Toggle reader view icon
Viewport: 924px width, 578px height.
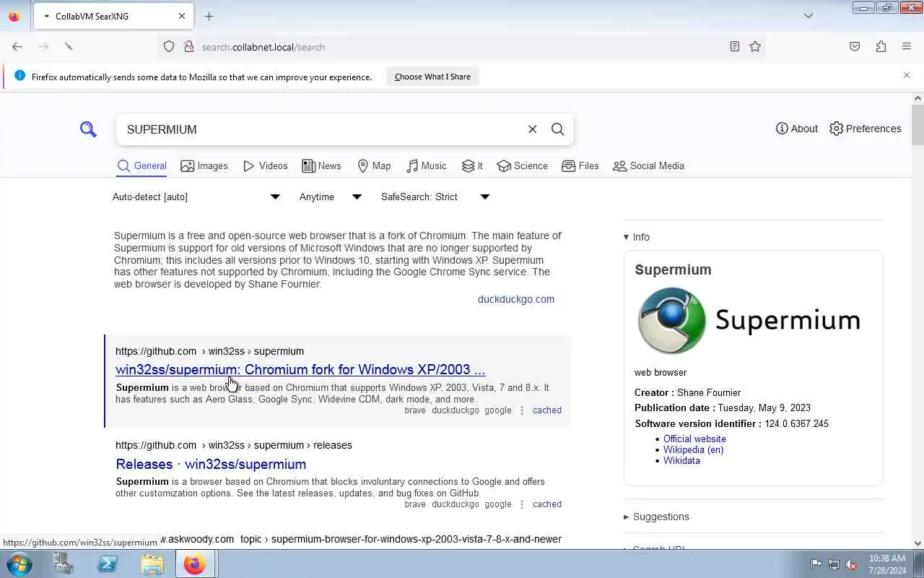click(734, 46)
